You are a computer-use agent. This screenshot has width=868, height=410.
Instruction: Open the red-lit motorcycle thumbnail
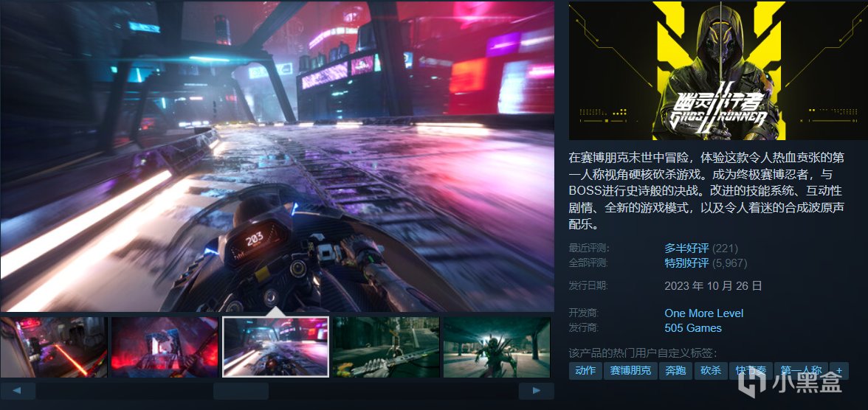point(165,347)
